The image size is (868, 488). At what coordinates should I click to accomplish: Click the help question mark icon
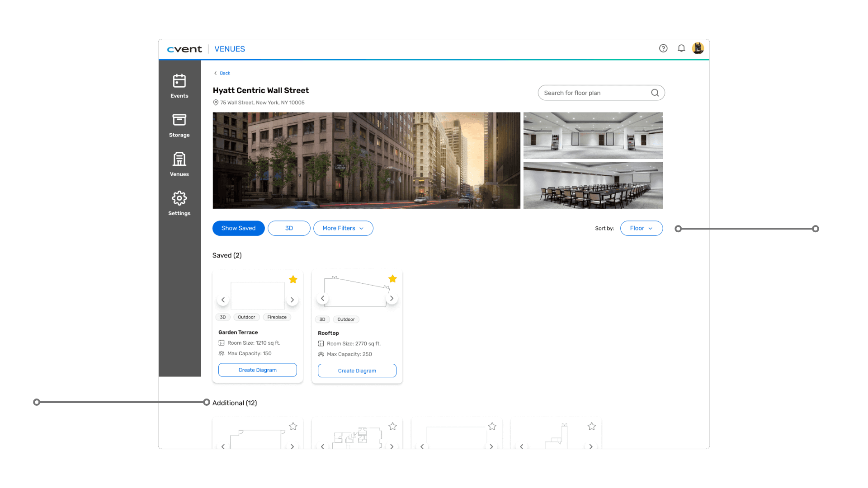[x=663, y=48]
